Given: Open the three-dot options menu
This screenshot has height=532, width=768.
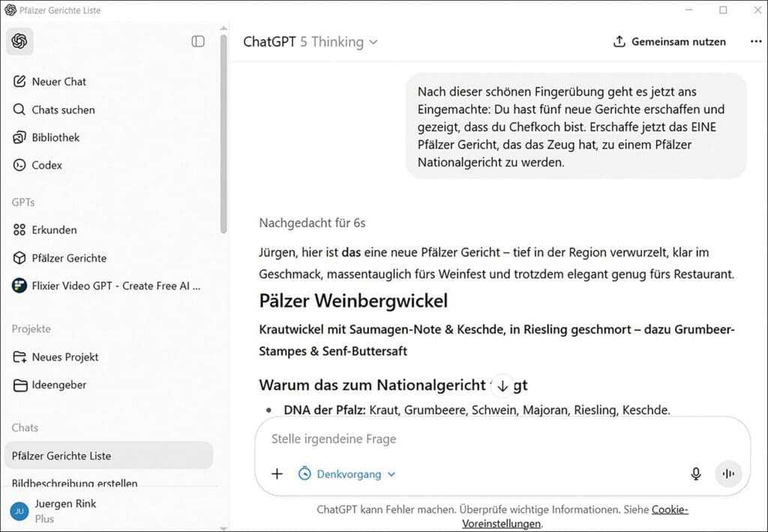Looking at the screenshot, I should (755, 42).
